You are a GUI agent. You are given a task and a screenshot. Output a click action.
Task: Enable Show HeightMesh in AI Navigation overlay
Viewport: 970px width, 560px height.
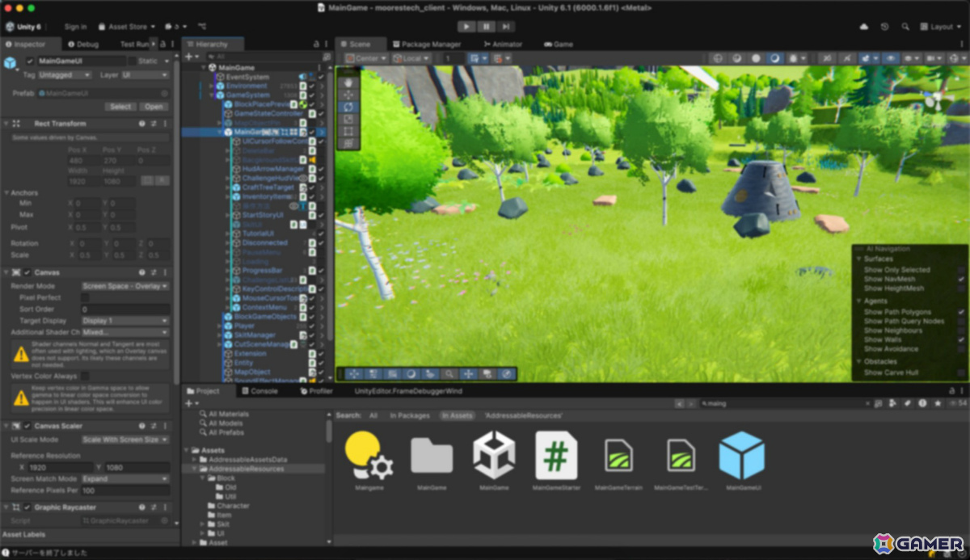[960, 288]
